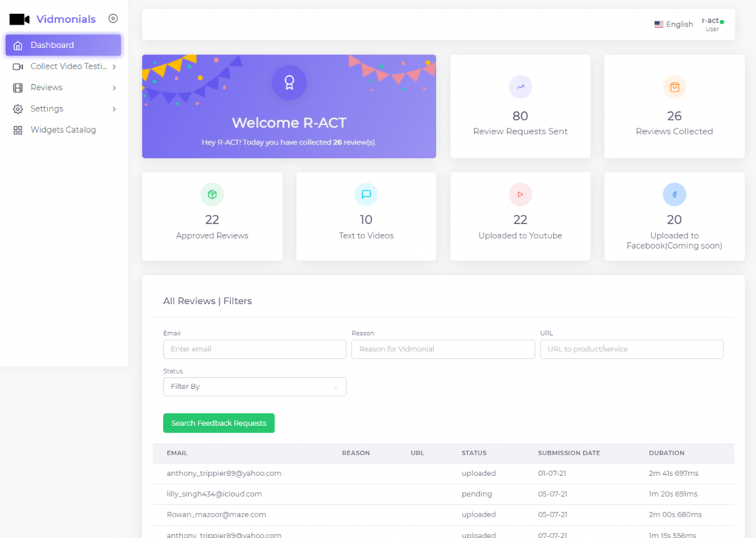The image size is (756, 538).
Task: Open the Settings menu item
Action: pos(63,109)
